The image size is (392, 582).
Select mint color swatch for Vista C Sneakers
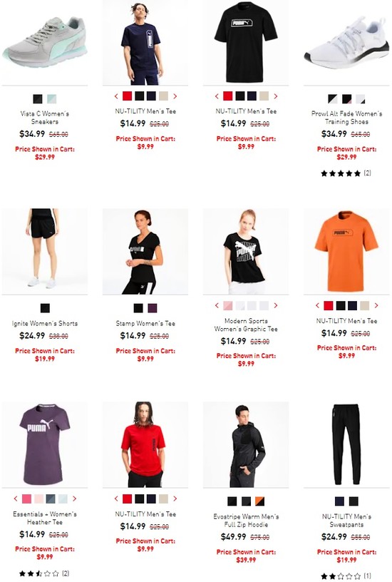tap(51, 99)
